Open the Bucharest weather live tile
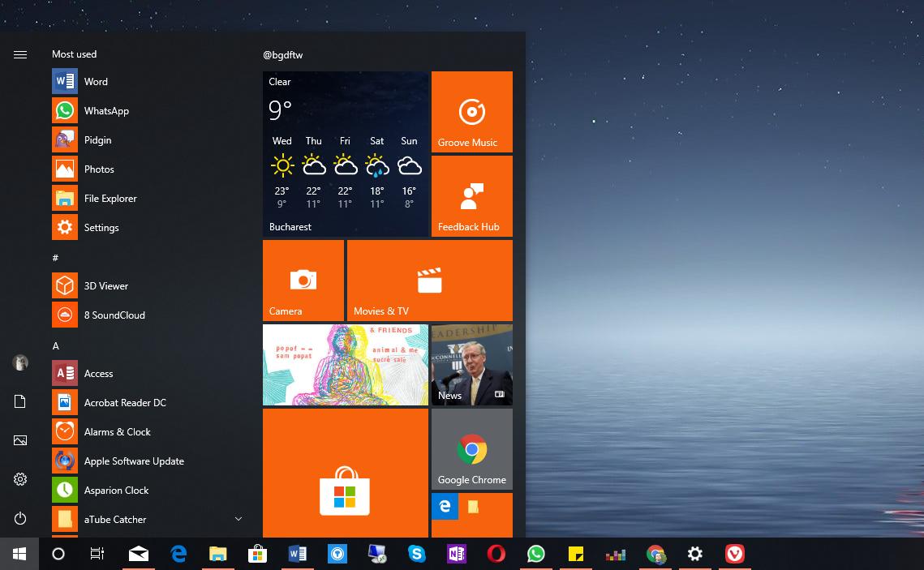This screenshot has height=570, width=924. point(346,154)
